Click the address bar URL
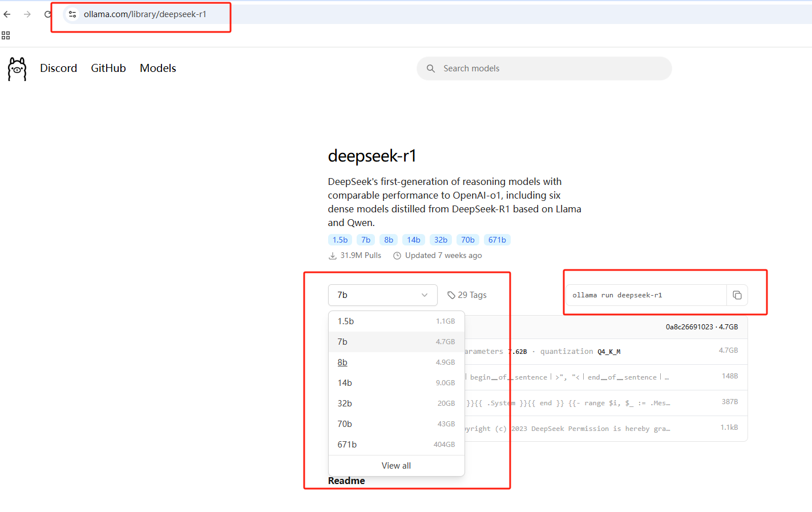Image resolution: width=812 pixels, height=512 pixels. [145, 14]
